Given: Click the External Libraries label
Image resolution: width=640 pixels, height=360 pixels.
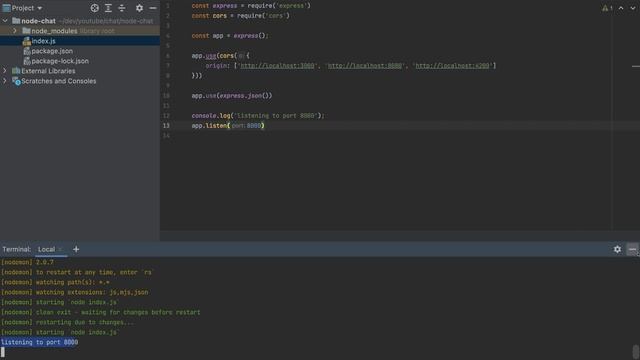Looking at the screenshot, I should 48,71.
